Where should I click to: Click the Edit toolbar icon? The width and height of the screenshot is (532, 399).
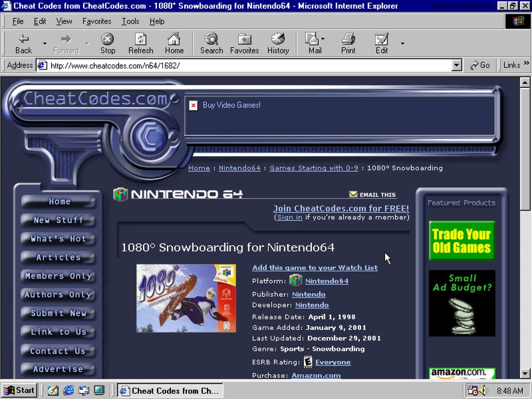tap(381, 44)
